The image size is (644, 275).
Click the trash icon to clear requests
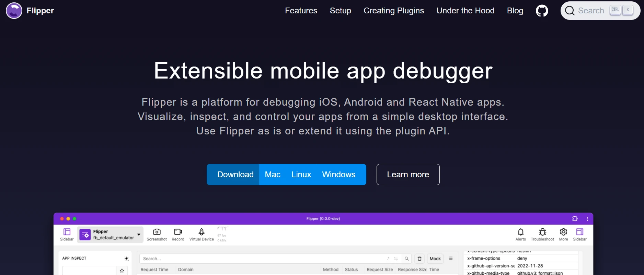[x=419, y=259]
